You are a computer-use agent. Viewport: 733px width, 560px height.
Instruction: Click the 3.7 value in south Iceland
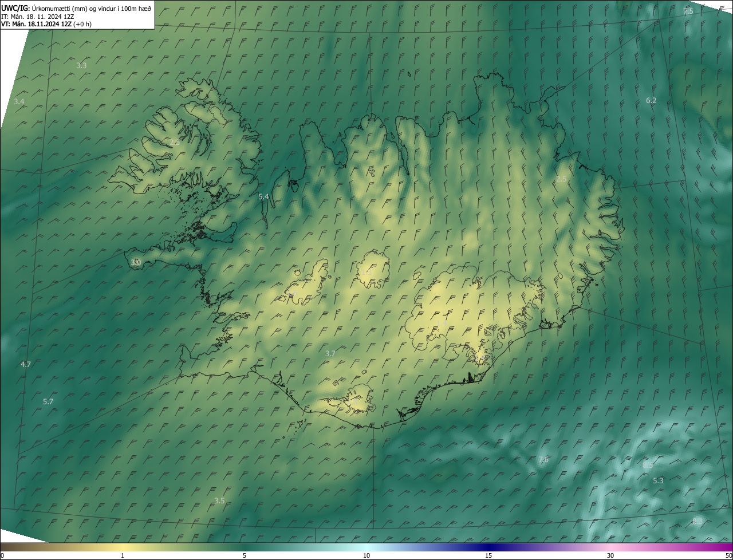click(330, 353)
